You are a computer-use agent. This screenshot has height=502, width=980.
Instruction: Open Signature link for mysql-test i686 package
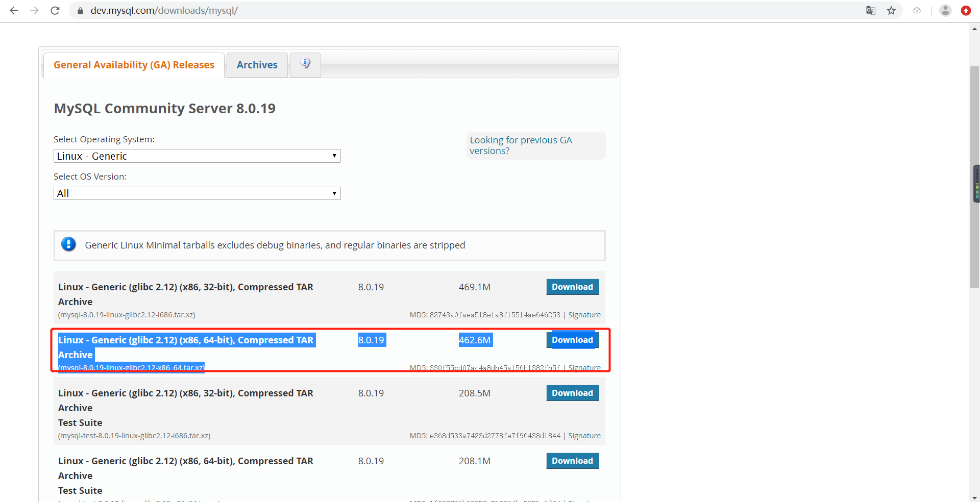click(584, 436)
